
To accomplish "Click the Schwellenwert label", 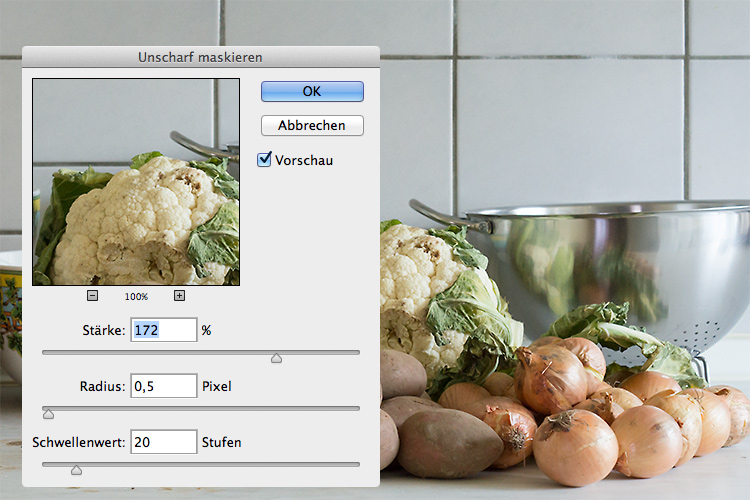I will (x=78, y=442).
